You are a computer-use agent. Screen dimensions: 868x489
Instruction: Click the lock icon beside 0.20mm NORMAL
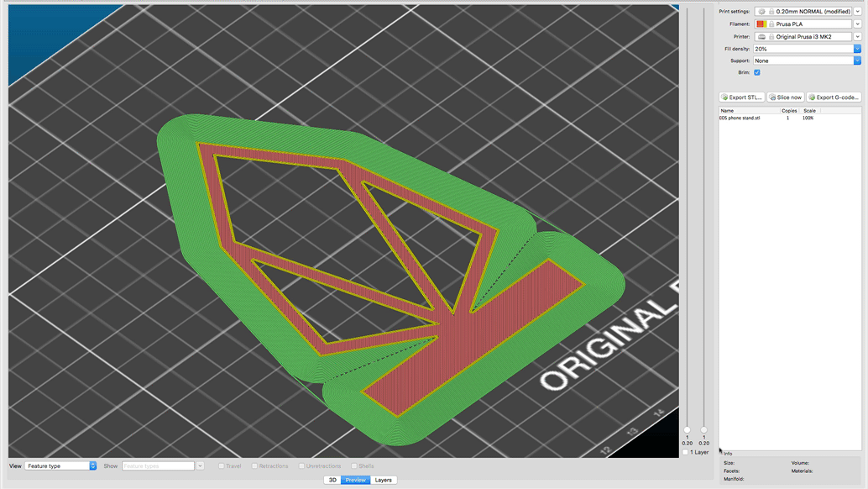(771, 11)
